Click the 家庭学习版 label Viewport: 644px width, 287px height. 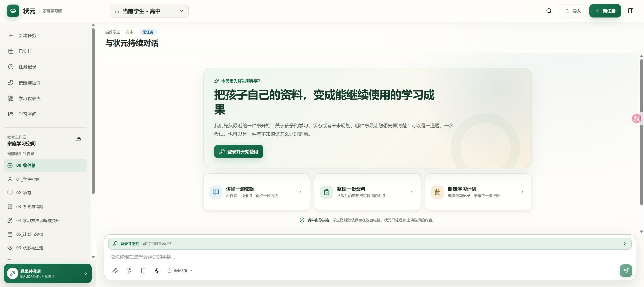[52, 11]
